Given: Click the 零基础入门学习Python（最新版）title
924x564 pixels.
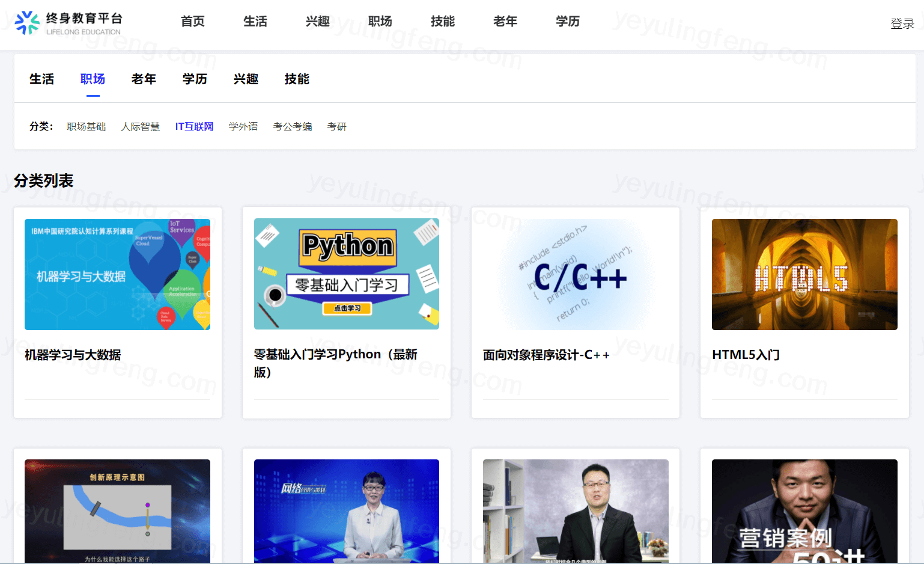Looking at the screenshot, I should click(x=336, y=363).
